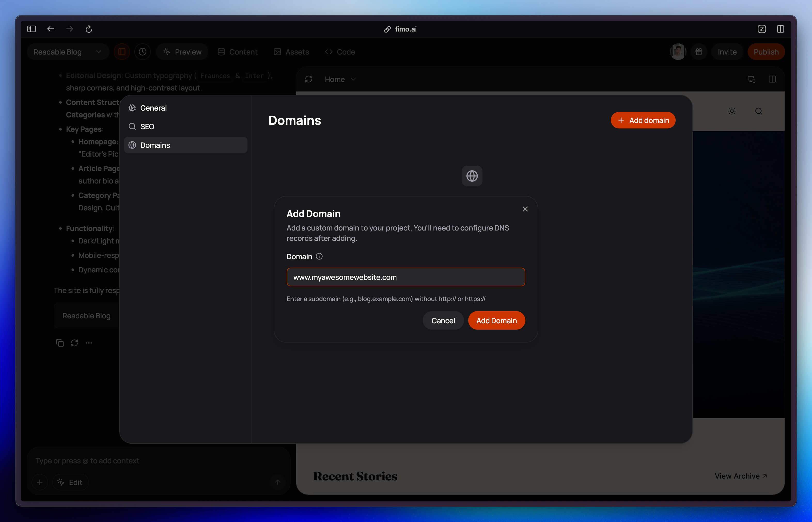This screenshot has height=522, width=812.
Task: Click the domain name input field
Action: [x=405, y=277]
